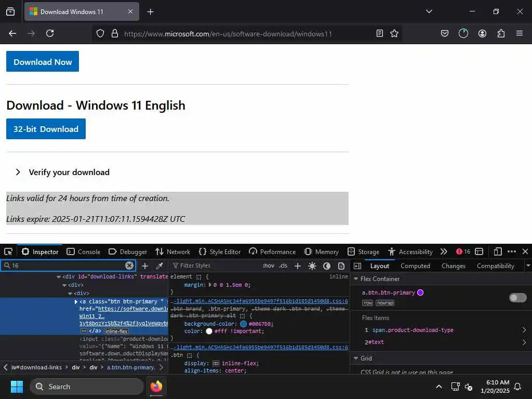Toggle the flex display icon in rules
Image resolution: width=532 pixels, height=399 pixels.
tap(216, 363)
